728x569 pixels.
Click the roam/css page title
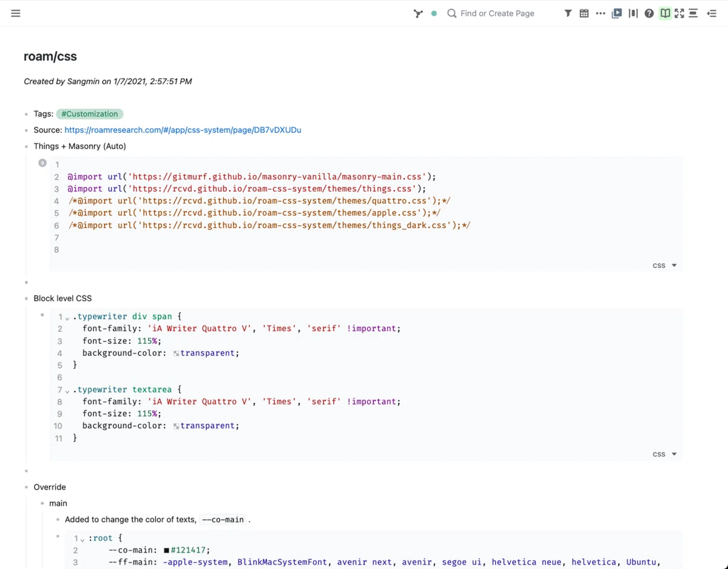(50, 56)
